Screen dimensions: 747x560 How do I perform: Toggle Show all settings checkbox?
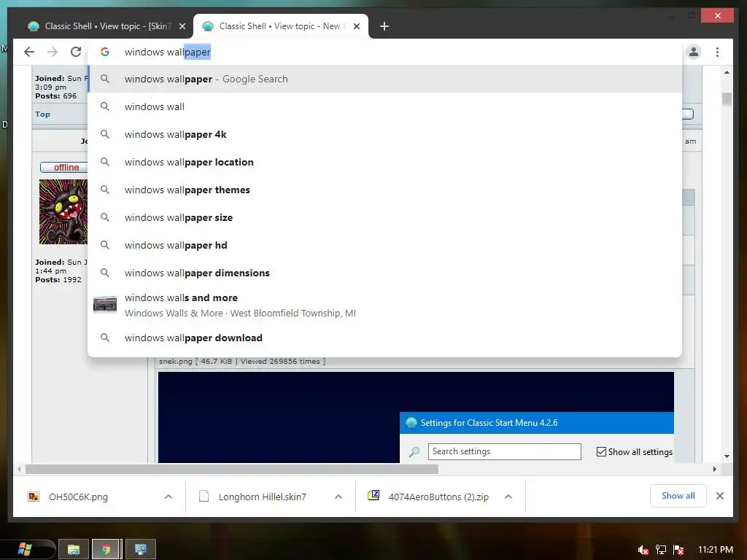(601, 451)
